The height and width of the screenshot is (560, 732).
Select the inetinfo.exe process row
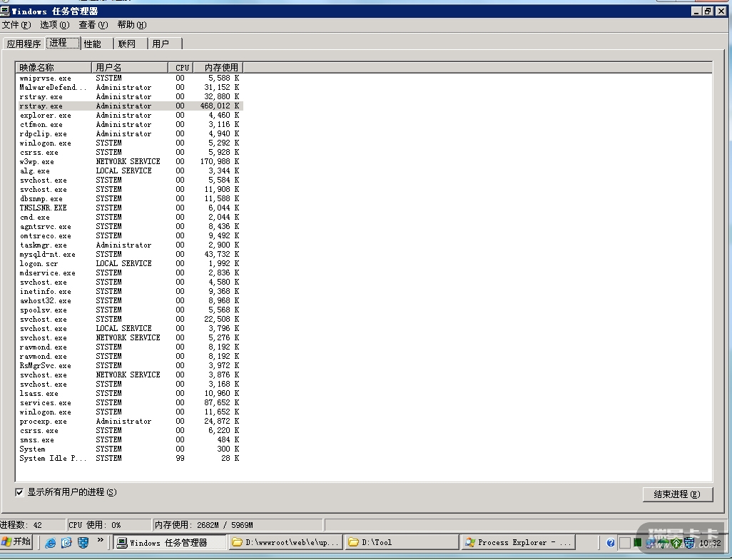129,292
